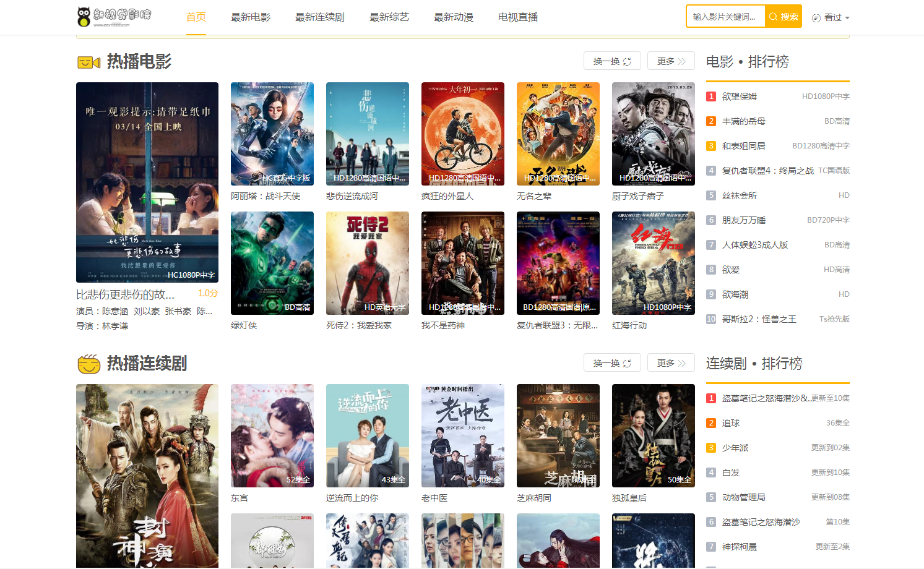
Task: Open 无名之辈 movie poster
Action: pos(558,134)
